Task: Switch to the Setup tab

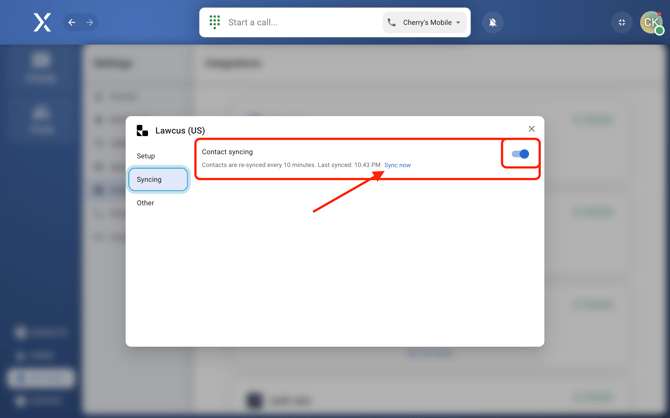Action: pos(146,156)
